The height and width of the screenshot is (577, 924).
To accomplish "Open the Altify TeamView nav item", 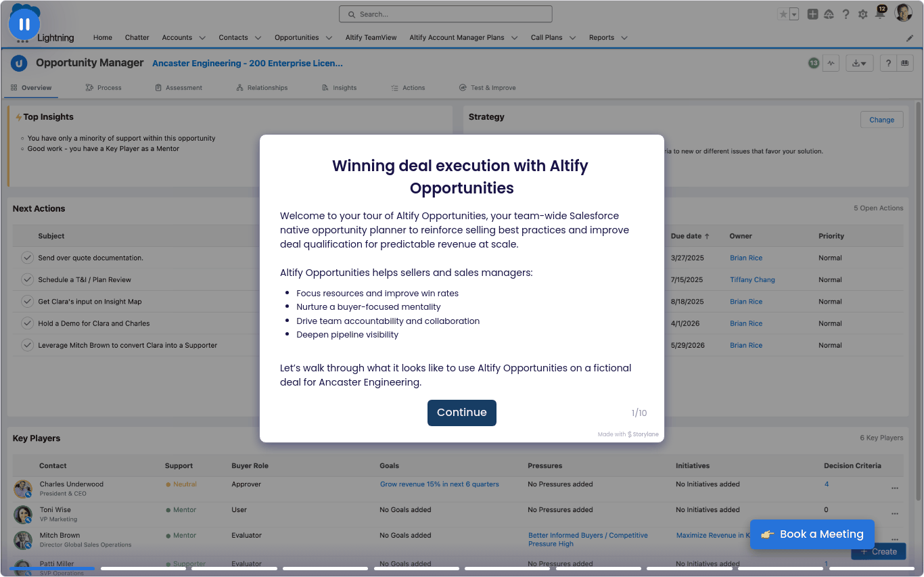I will [x=371, y=38].
